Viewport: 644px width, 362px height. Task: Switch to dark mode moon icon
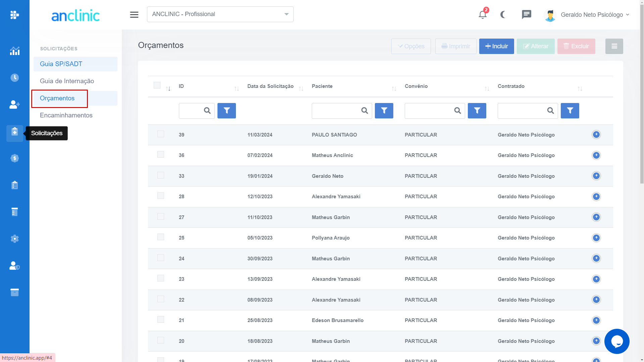pos(503,14)
